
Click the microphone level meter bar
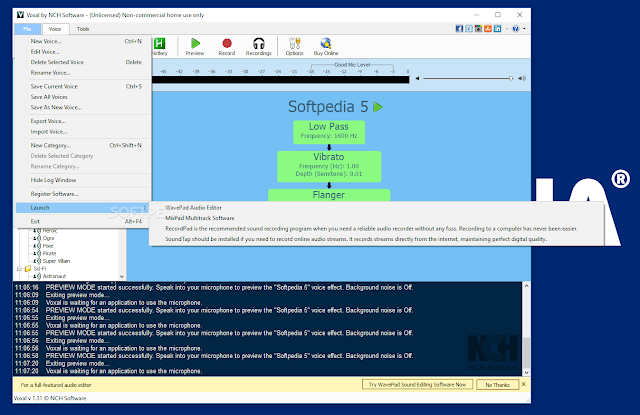point(280,80)
